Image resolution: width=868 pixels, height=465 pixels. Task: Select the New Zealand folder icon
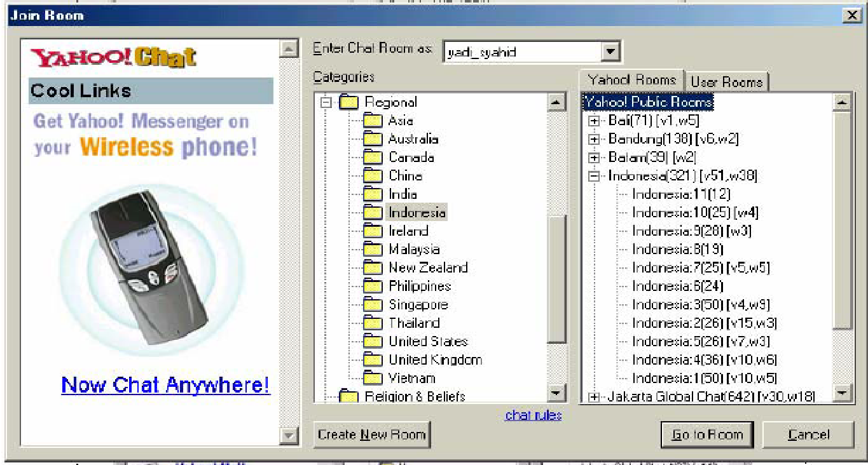click(x=373, y=267)
